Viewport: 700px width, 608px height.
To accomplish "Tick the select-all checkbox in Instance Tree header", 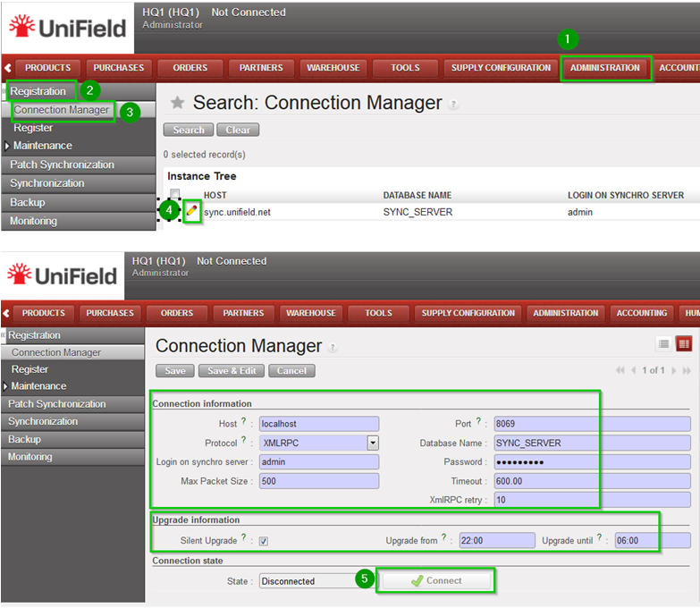I will (175, 194).
